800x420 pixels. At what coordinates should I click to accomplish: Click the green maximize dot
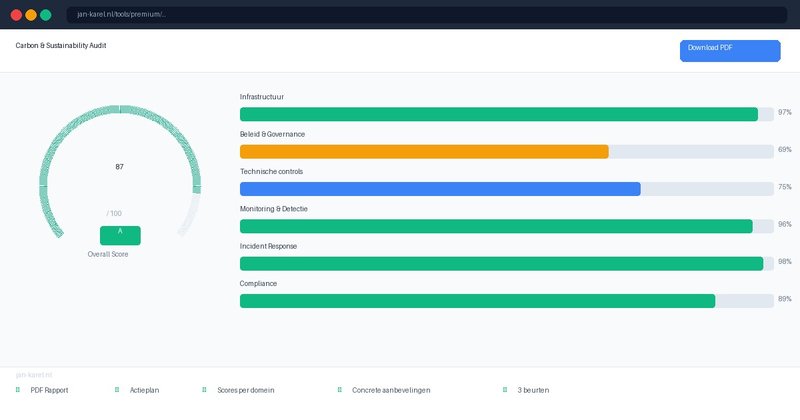pyautogui.click(x=46, y=15)
